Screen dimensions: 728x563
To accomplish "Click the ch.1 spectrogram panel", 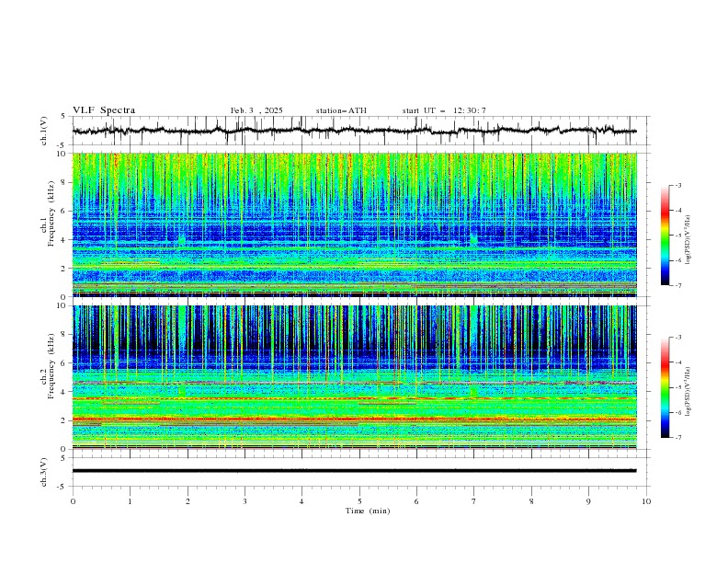I will [354, 224].
